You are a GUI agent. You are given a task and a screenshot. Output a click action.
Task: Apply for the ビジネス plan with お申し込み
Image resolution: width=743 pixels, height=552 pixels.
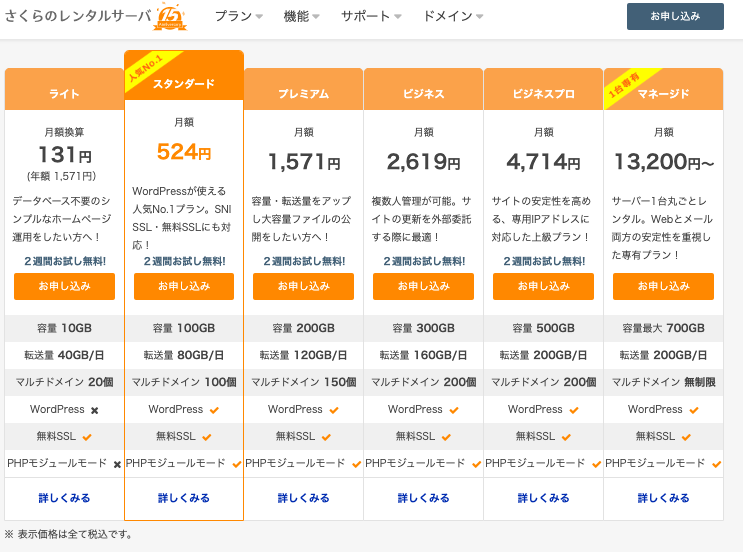pyautogui.click(x=423, y=286)
